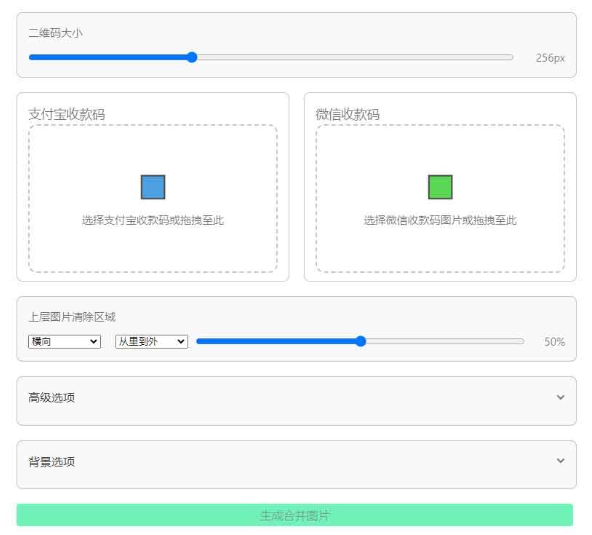Expand the 背景选项 section chevron
Viewport: 592px width, 535px height.
[x=561, y=461]
